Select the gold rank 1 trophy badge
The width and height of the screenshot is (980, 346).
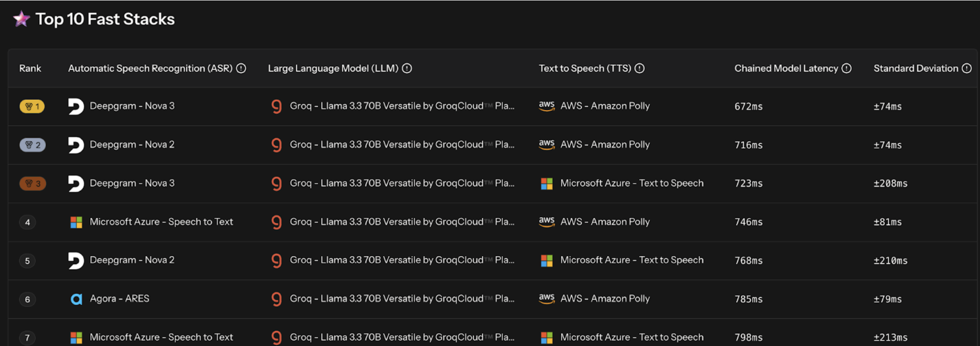(x=32, y=106)
